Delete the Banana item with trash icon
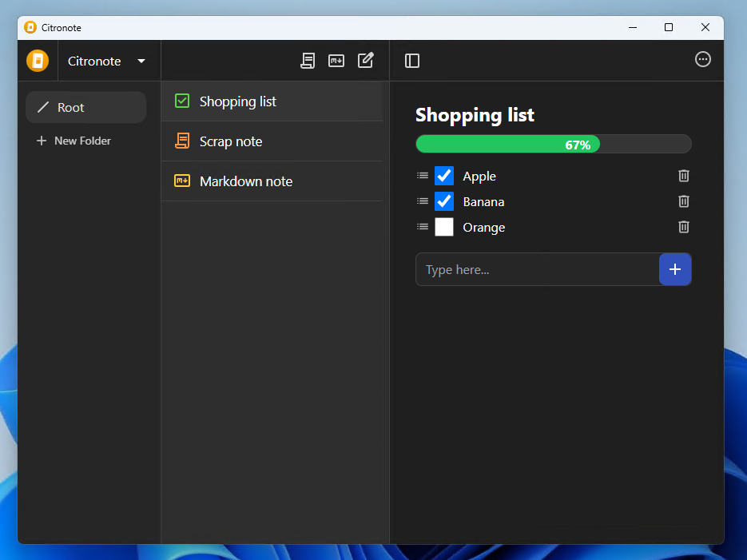The width and height of the screenshot is (747, 560). click(684, 201)
